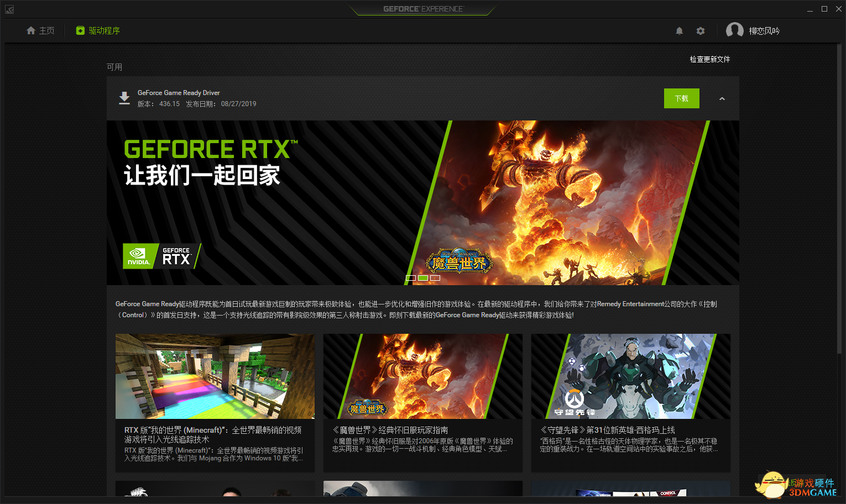
Task: Open the settings gear icon
Action: (701, 31)
